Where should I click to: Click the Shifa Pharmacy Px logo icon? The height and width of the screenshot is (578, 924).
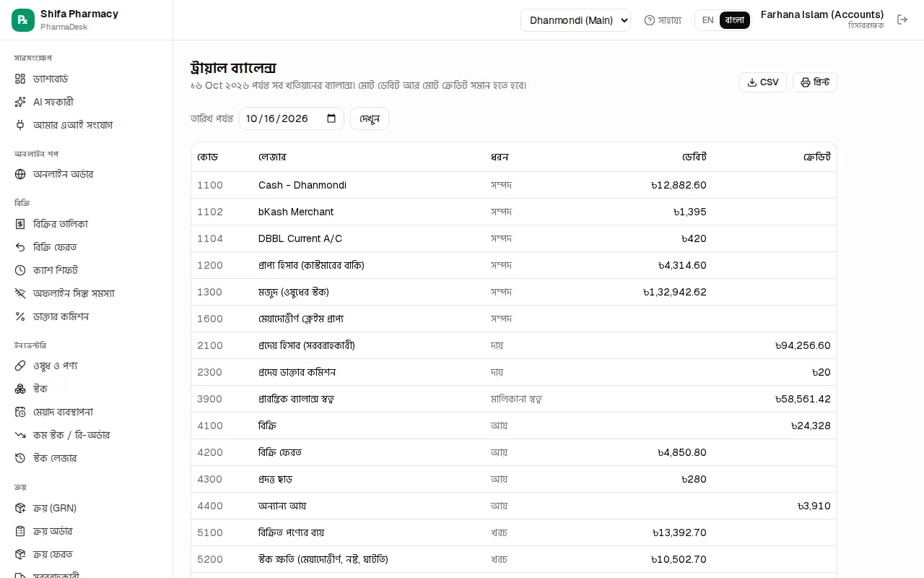coord(23,20)
